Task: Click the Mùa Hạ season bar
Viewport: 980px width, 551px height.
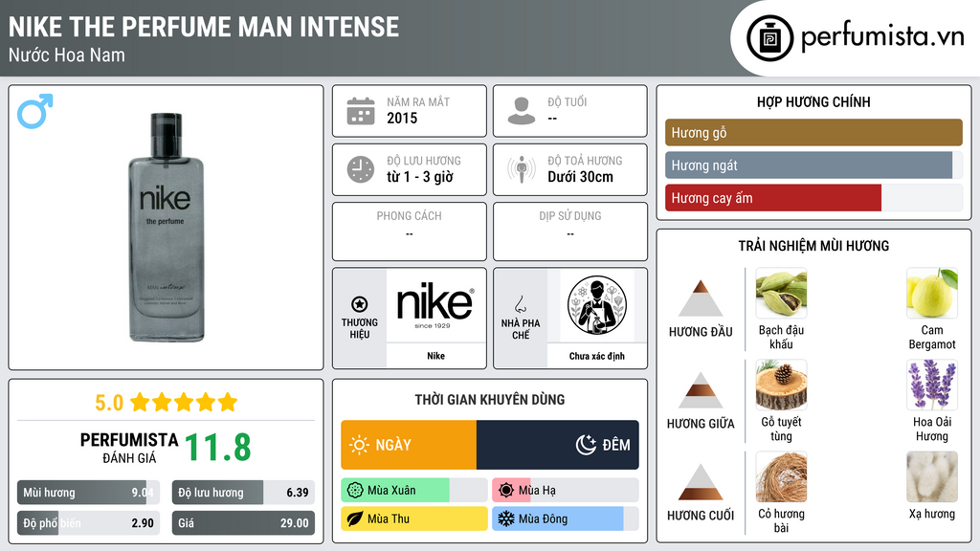Action: [x=566, y=491]
